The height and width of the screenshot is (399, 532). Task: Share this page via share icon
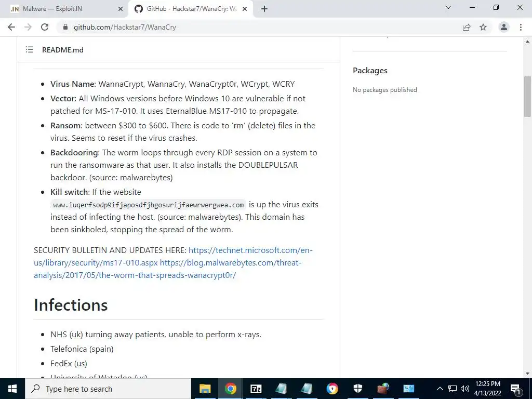467,27
